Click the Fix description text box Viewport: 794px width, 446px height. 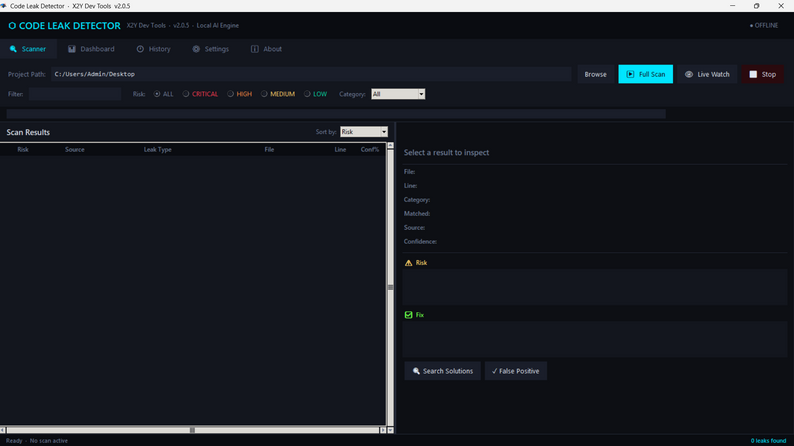[x=595, y=339]
